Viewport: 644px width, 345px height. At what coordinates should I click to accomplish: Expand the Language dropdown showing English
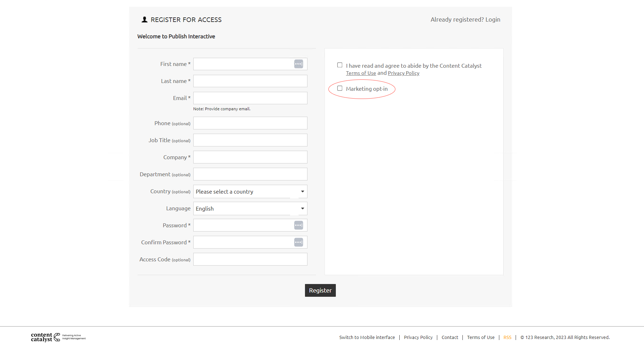click(250, 208)
